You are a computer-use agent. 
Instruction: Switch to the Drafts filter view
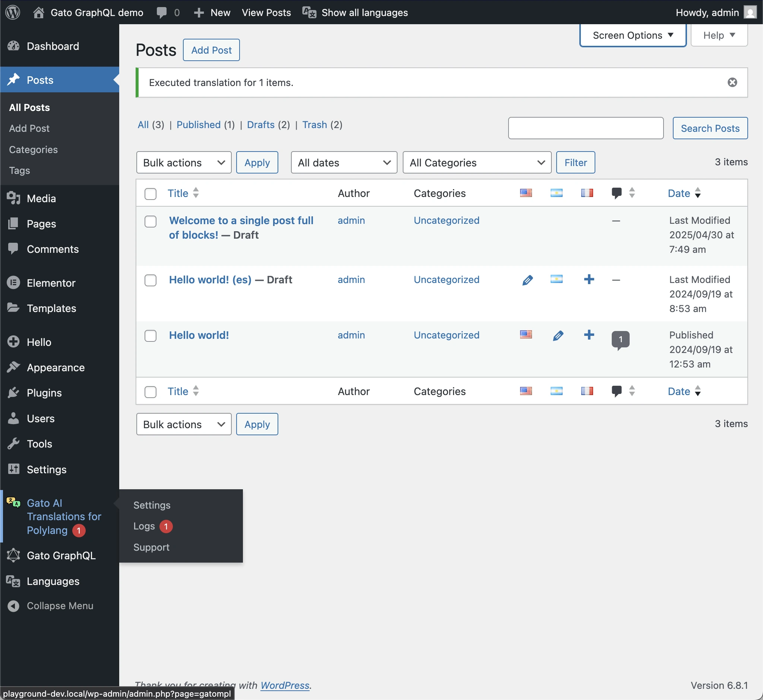tap(261, 125)
